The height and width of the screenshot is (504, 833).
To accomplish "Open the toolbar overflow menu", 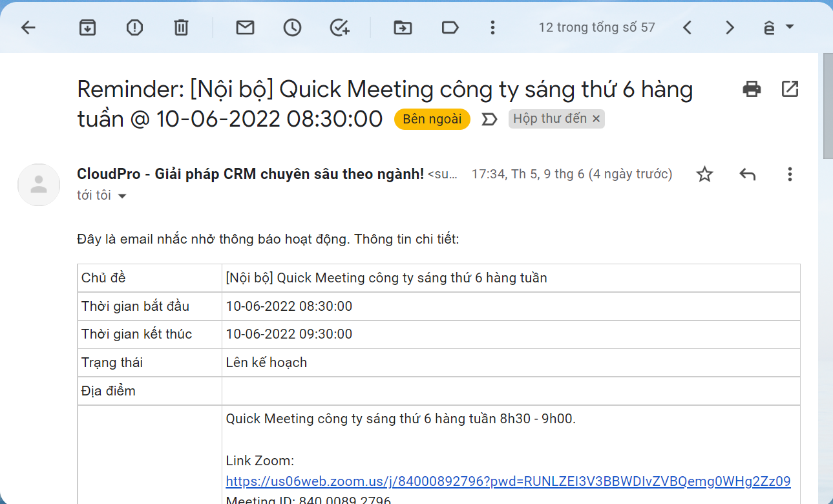I will click(x=492, y=27).
